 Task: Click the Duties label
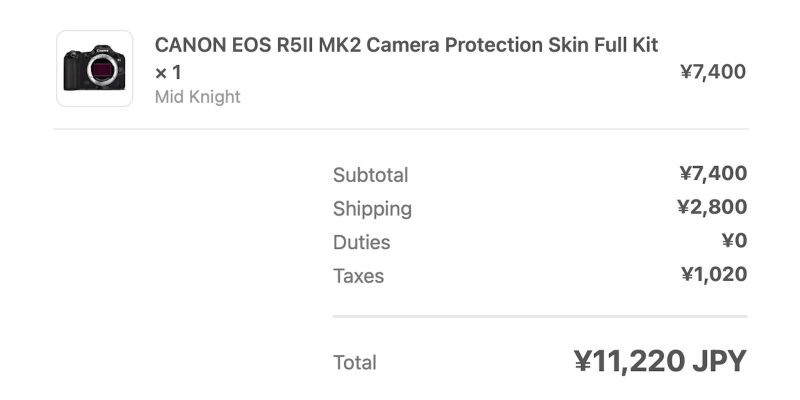coord(361,242)
